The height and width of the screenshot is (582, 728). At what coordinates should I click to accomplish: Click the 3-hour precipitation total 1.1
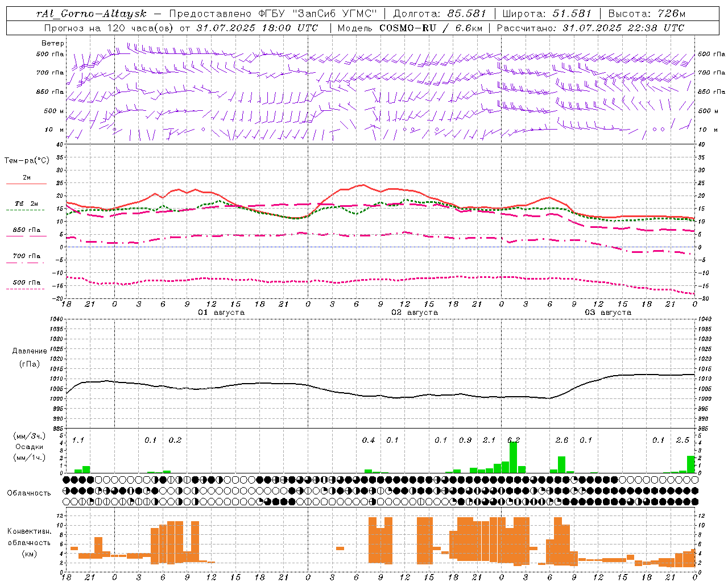78,440
